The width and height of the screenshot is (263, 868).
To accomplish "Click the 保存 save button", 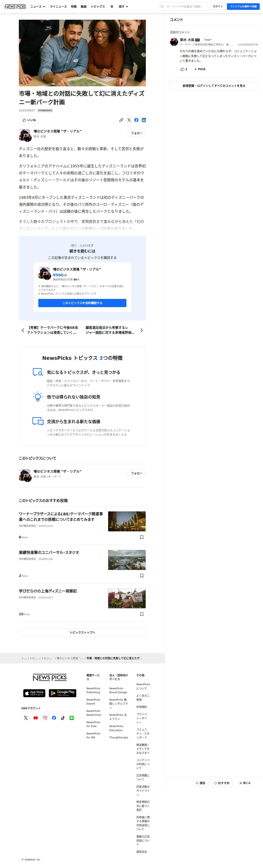I will click(x=201, y=783).
